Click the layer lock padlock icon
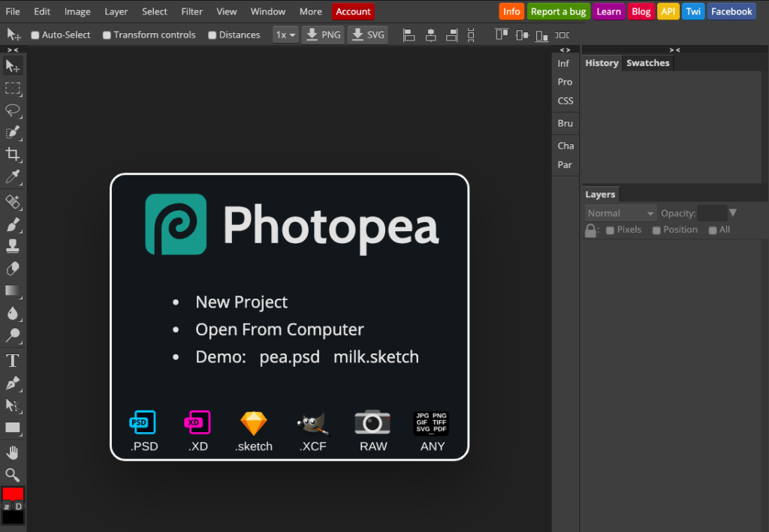The width and height of the screenshot is (769, 532). 590,230
